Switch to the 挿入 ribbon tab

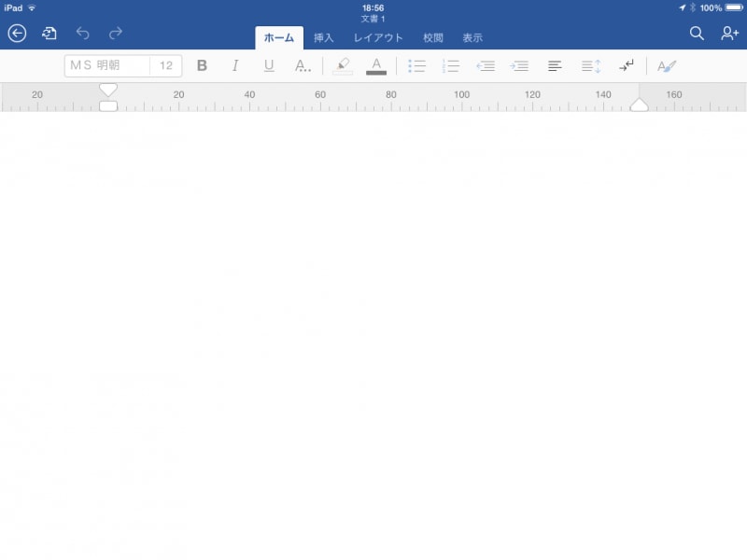click(324, 38)
